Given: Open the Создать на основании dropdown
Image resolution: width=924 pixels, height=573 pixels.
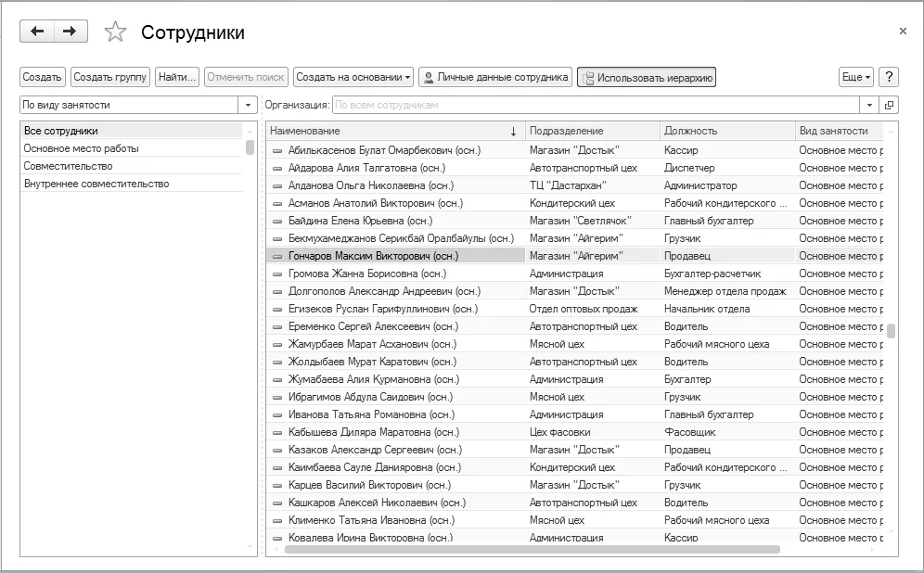Looking at the screenshot, I should pos(353,77).
